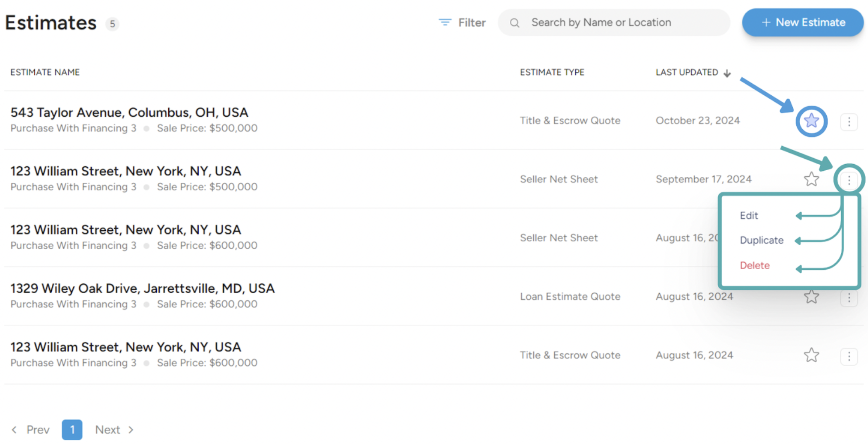This screenshot has height=444, width=868.
Task: Select page 1 in pagination
Action: pyautogui.click(x=72, y=430)
